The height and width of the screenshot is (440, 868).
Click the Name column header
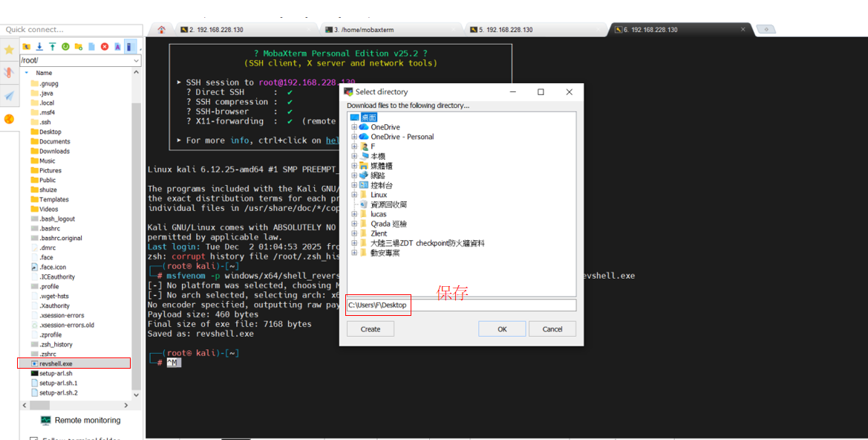(44, 73)
